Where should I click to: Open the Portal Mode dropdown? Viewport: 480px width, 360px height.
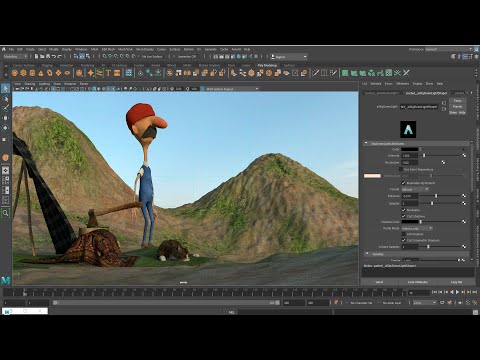pos(417,228)
